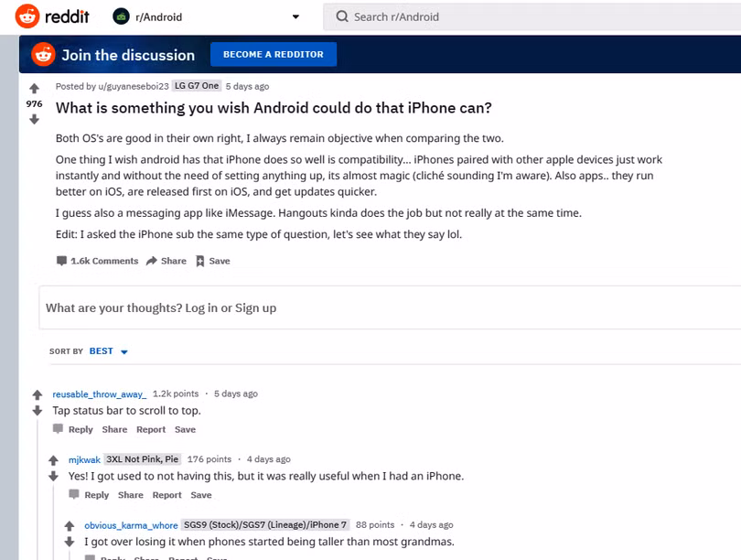Image resolution: width=741 pixels, height=560 pixels.
Task: Open mjkwak's user profile
Action: pos(84,459)
